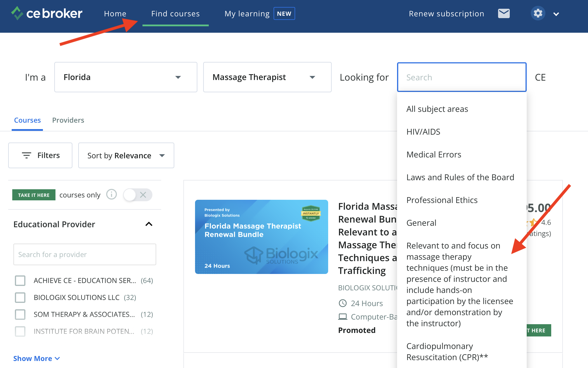
Task: Click the laptop icon beside Computer-Based
Action: [x=342, y=317]
